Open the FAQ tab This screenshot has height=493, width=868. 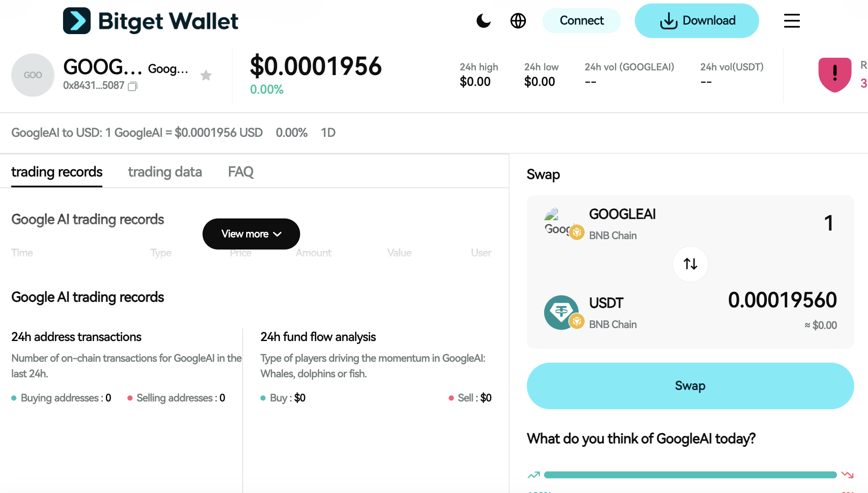pos(241,171)
